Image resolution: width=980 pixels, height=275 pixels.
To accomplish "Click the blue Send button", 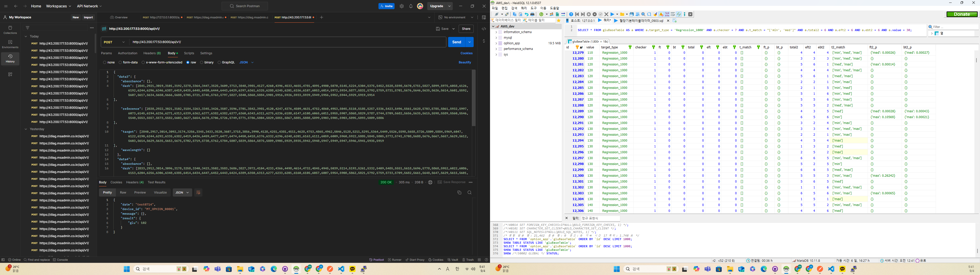I will click(457, 42).
